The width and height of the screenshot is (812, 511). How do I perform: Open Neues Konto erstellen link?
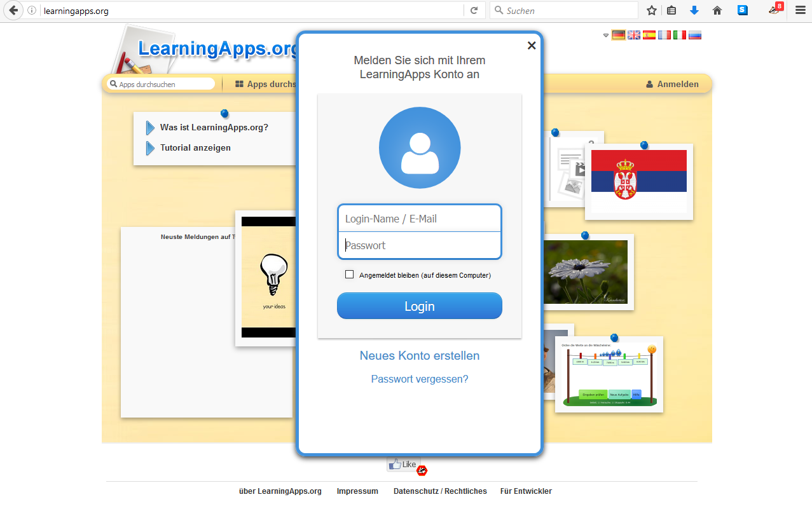click(420, 356)
